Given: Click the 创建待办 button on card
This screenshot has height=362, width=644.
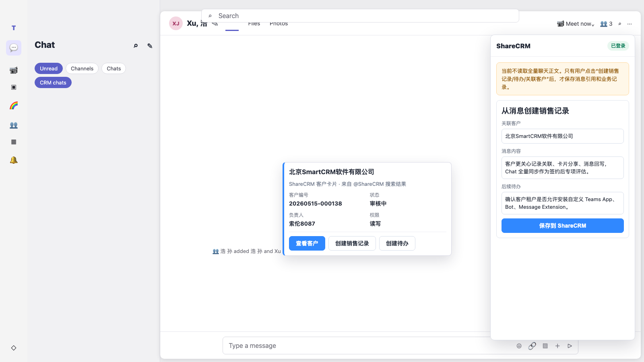Looking at the screenshot, I should coord(397,243).
